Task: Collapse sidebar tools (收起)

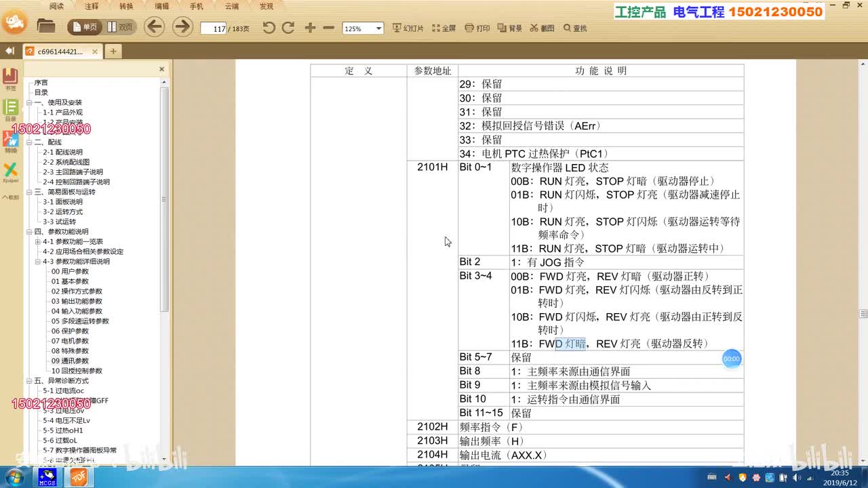Action: [10, 197]
